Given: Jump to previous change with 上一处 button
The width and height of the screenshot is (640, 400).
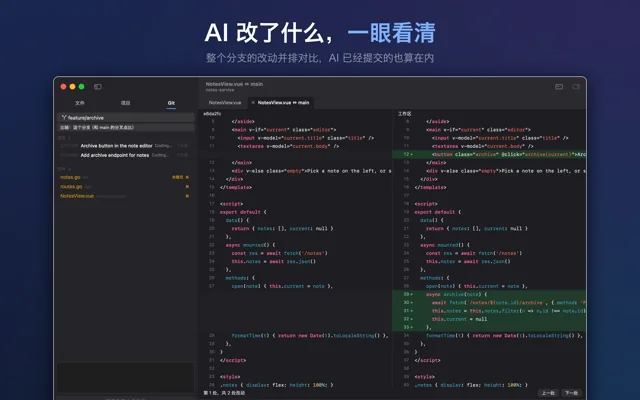Looking at the screenshot, I should [x=548, y=393].
